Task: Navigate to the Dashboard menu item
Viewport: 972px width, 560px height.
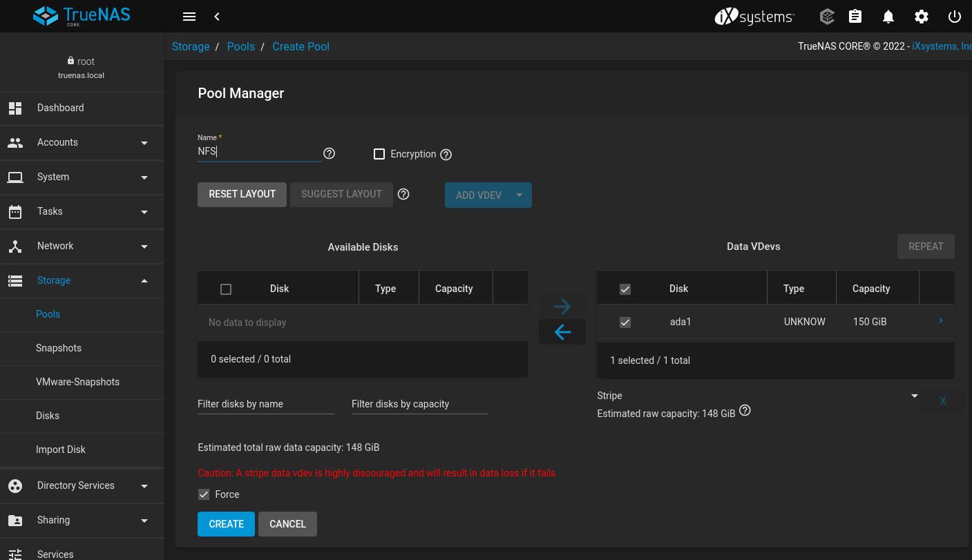Action: 60,108
